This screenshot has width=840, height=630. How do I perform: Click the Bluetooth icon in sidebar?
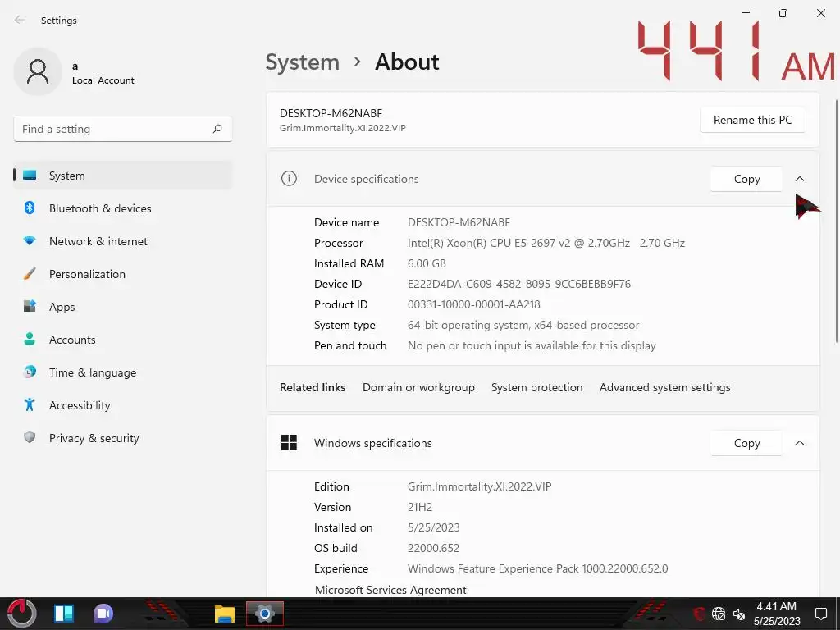[30, 208]
